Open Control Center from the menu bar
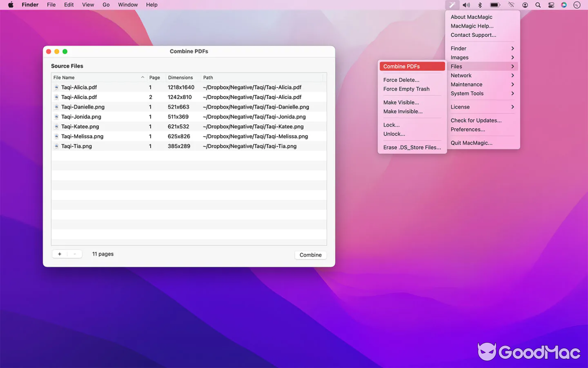 point(551,5)
